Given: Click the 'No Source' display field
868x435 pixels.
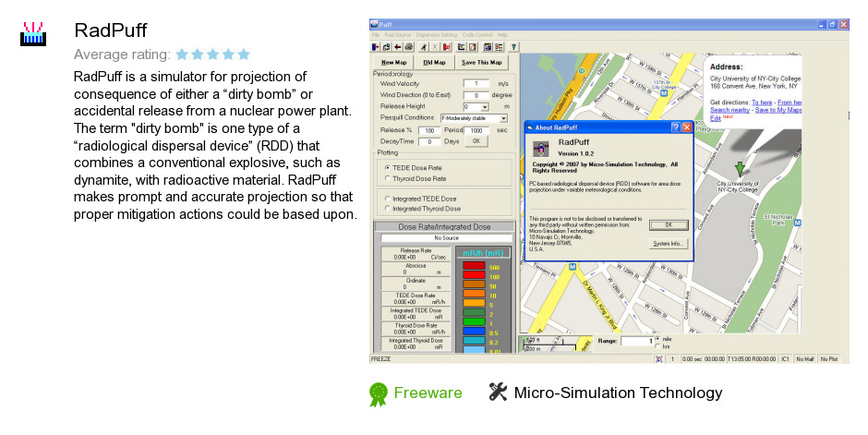Looking at the screenshot, I should (x=446, y=238).
